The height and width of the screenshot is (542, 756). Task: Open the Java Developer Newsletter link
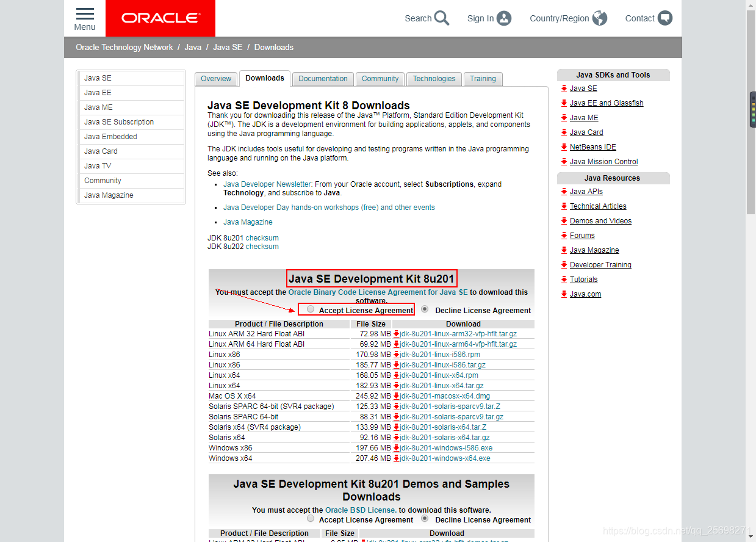[x=267, y=184]
